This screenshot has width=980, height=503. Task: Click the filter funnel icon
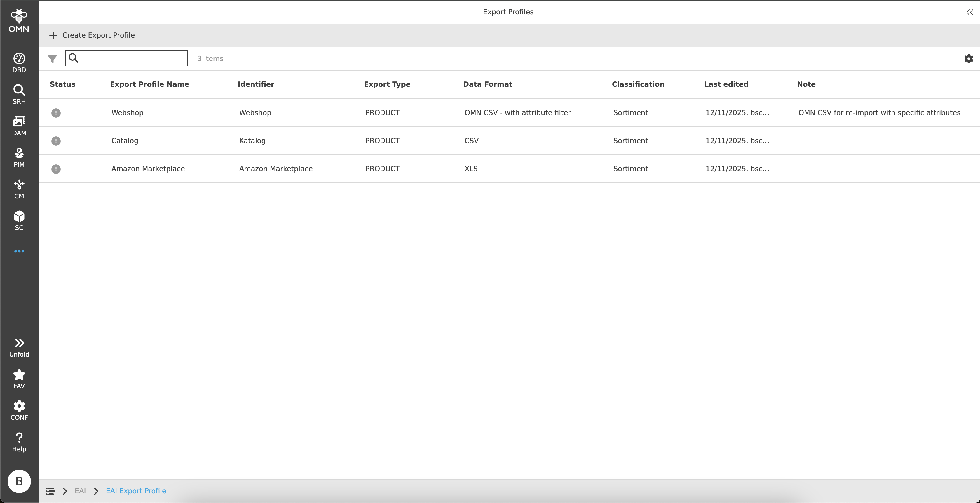coord(52,58)
